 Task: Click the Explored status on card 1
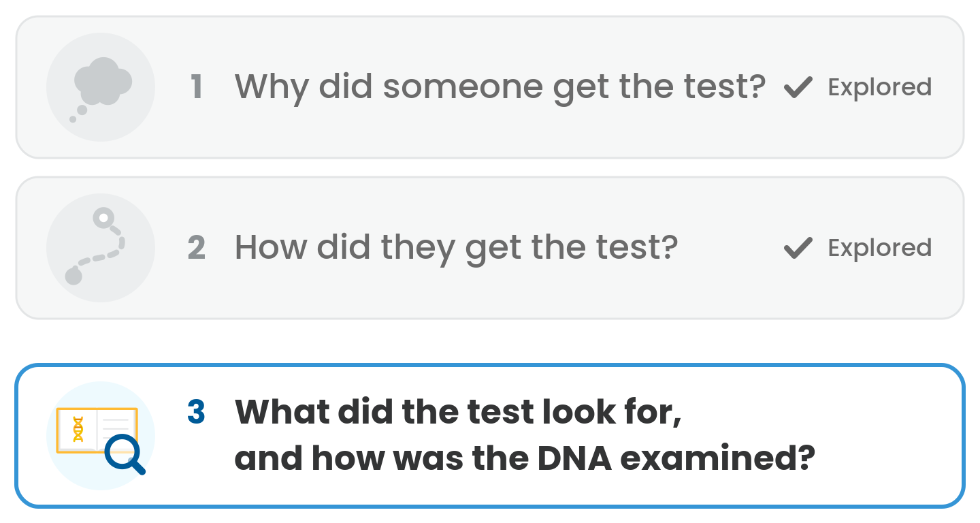click(x=879, y=87)
